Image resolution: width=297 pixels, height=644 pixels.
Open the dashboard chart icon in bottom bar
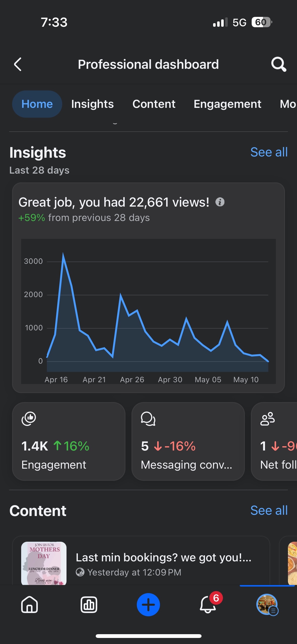pos(89,604)
